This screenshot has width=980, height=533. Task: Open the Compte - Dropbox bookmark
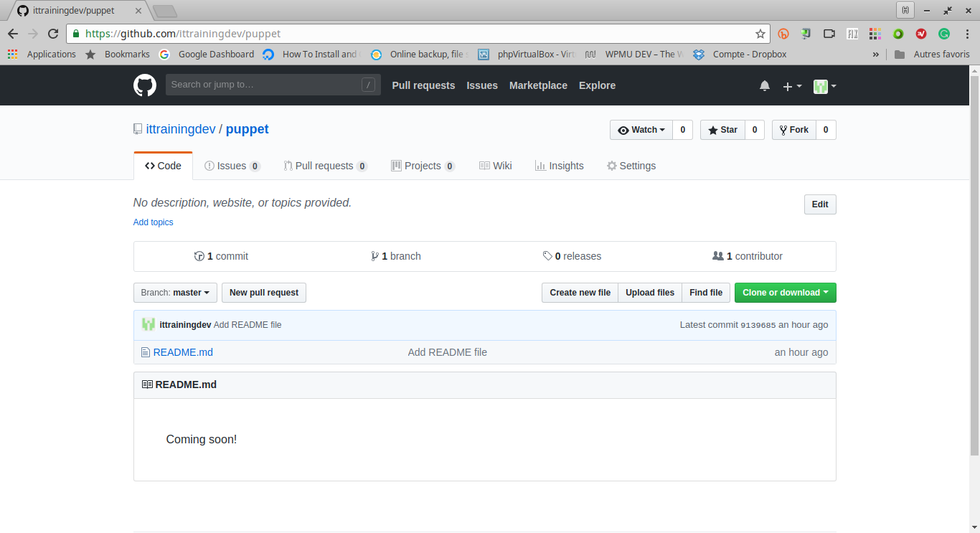(740, 55)
